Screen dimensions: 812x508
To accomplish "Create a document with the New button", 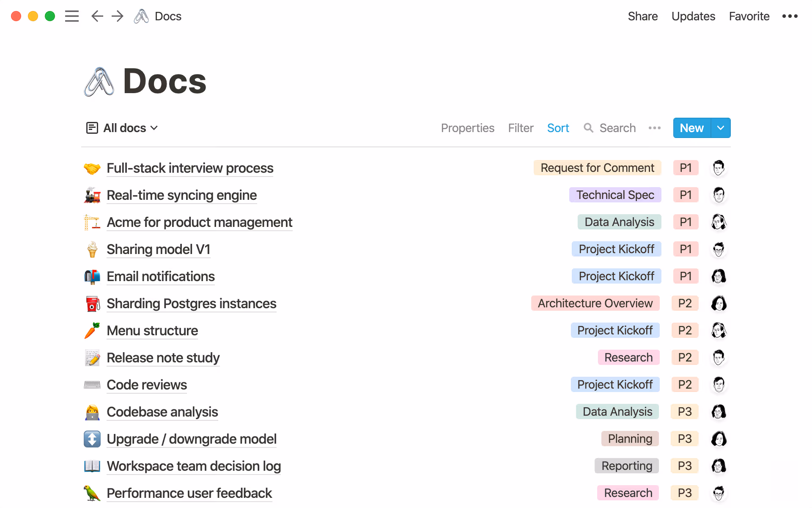I will pyautogui.click(x=691, y=128).
